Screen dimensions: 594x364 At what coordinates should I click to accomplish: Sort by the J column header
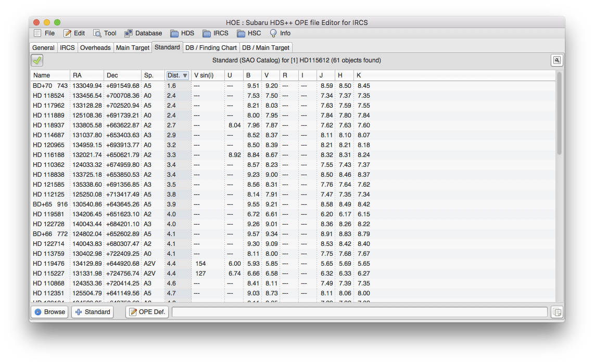(326, 75)
